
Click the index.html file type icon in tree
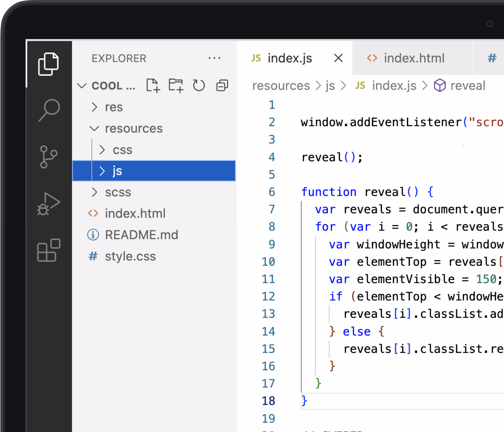point(93,213)
